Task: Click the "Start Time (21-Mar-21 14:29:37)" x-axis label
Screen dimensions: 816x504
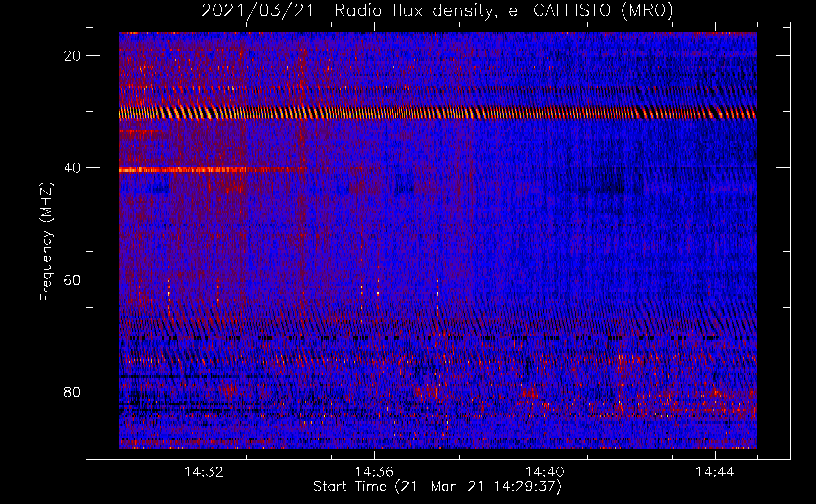Action: pos(437,487)
